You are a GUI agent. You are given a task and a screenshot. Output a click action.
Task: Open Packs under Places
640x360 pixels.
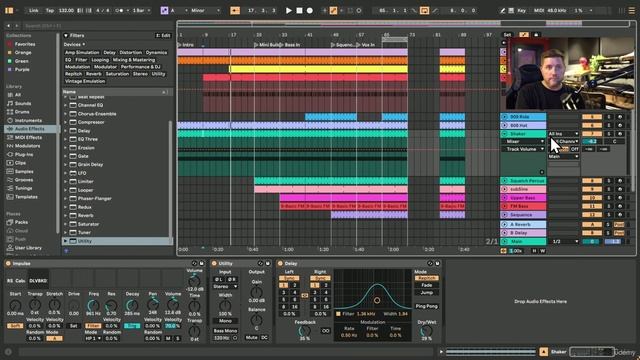tap(21, 222)
